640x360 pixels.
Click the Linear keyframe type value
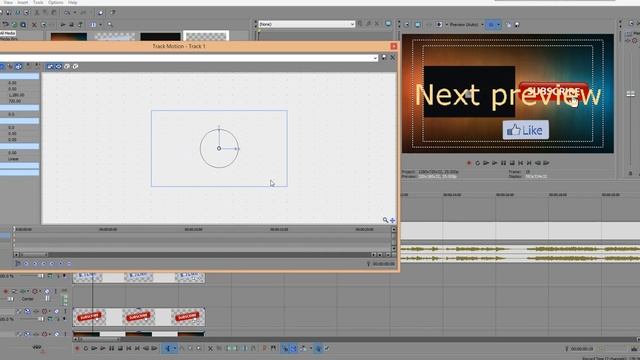(13, 159)
